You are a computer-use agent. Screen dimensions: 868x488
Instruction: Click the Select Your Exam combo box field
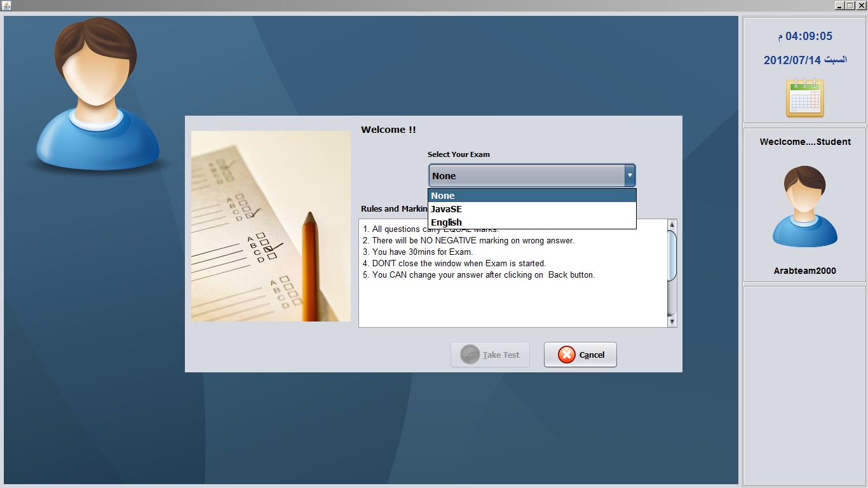click(x=532, y=175)
